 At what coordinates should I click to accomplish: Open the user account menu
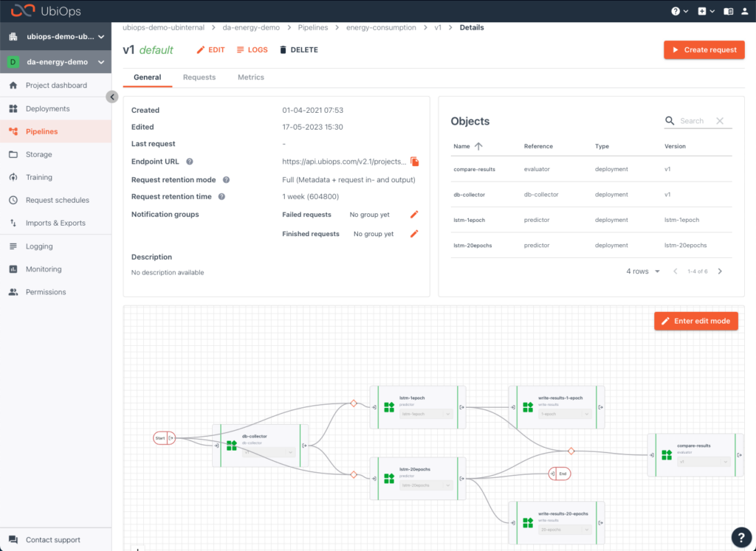point(745,11)
